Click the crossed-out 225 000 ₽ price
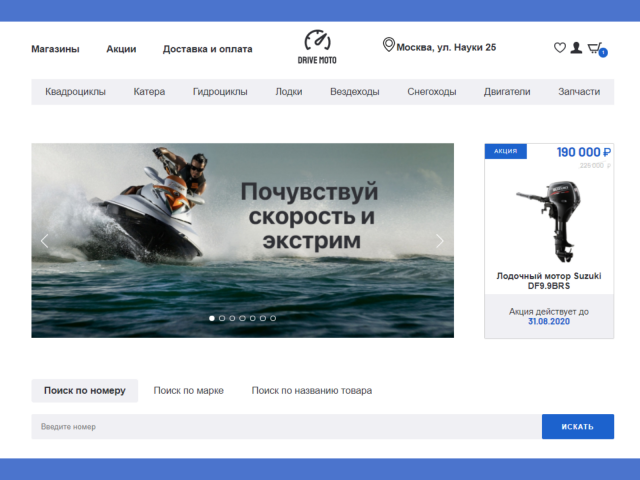The height and width of the screenshot is (480, 640). (595, 165)
